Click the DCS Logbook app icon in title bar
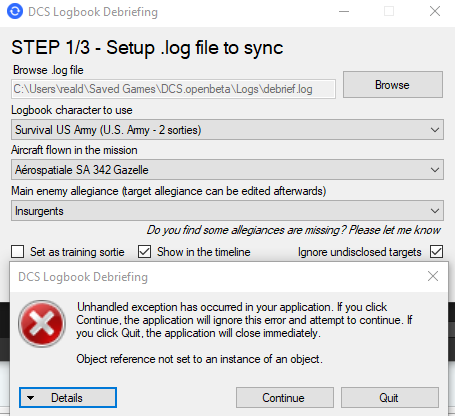 tap(15, 12)
